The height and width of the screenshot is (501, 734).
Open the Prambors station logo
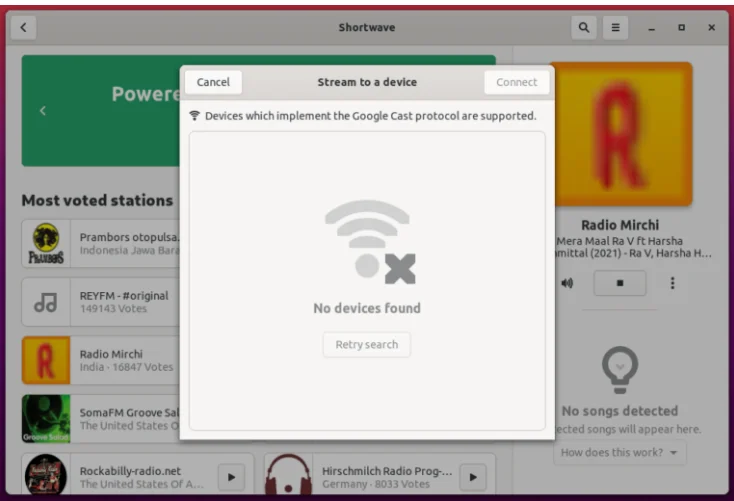pyautogui.click(x=46, y=244)
